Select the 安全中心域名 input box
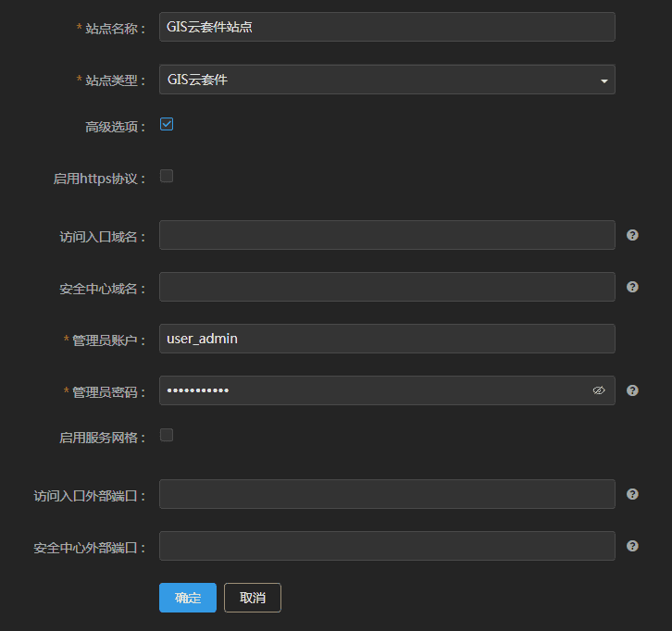The image size is (672, 631). (x=387, y=287)
